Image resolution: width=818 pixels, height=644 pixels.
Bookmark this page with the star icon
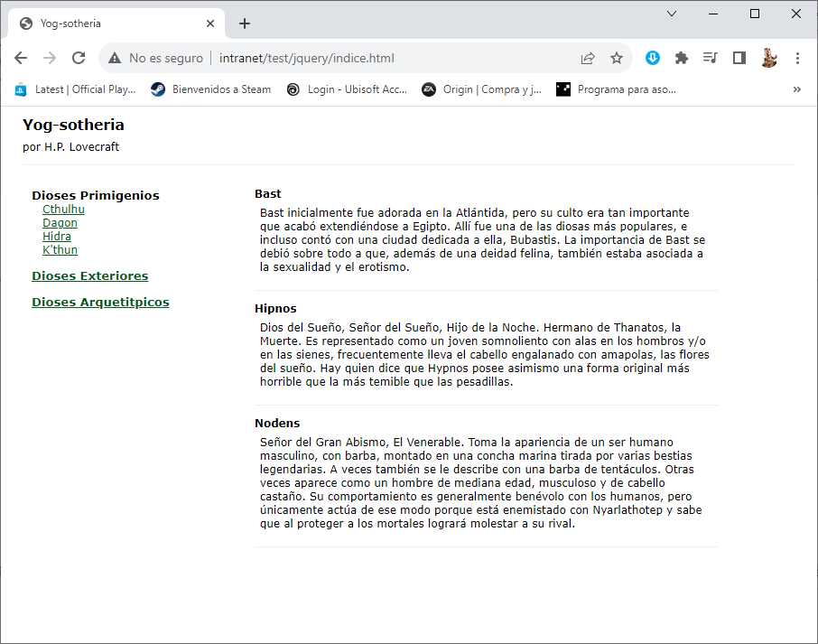[617, 58]
